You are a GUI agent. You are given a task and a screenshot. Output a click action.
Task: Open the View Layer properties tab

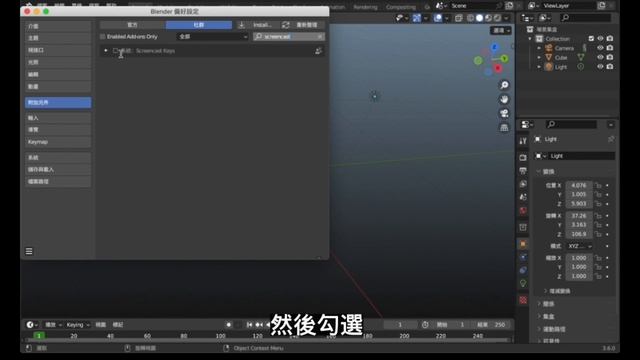pos(523,184)
